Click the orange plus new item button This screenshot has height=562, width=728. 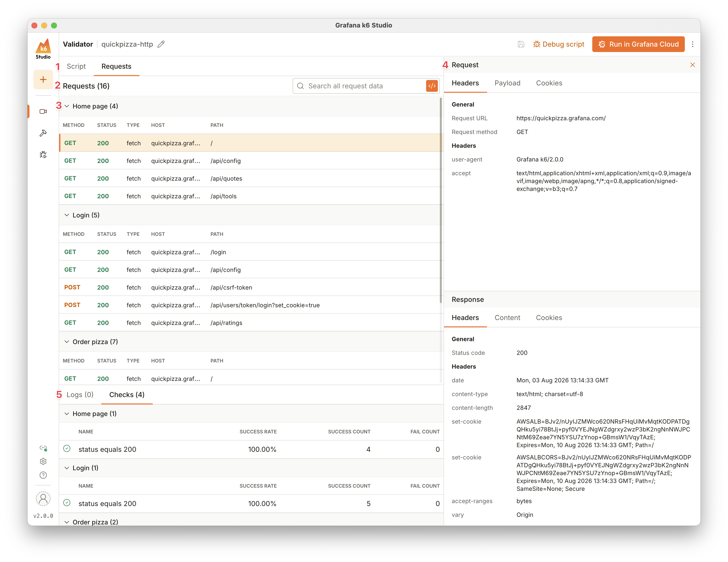click(43, 80)
